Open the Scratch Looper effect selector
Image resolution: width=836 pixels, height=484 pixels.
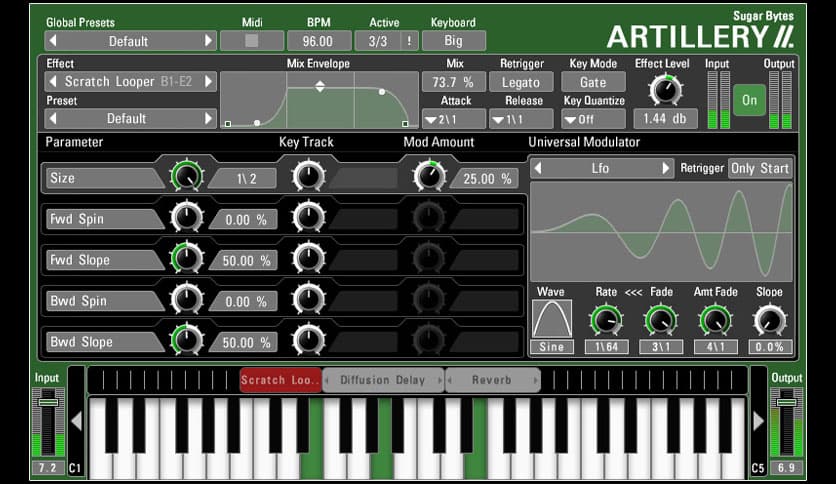pyautogui.click(x=130, y=82)
